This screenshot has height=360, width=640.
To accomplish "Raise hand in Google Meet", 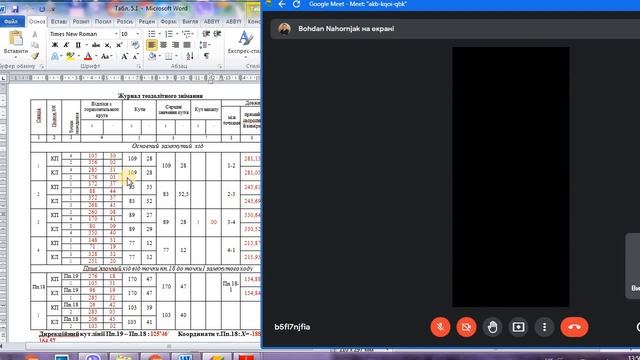I will [x=492, y=327].
